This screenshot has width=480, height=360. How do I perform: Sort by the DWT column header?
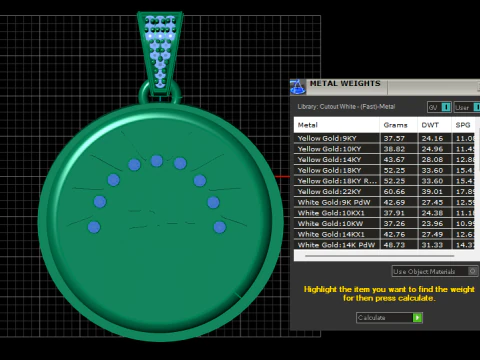[x=434, y=125]
